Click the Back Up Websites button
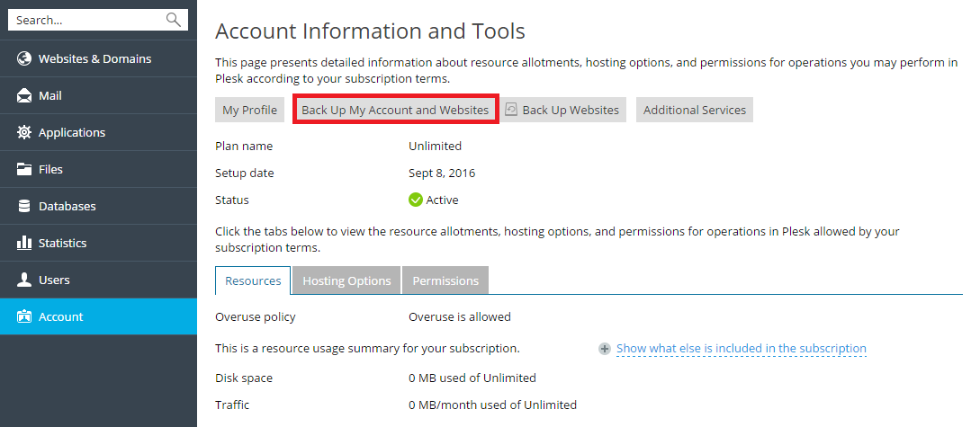 point(563,110)
